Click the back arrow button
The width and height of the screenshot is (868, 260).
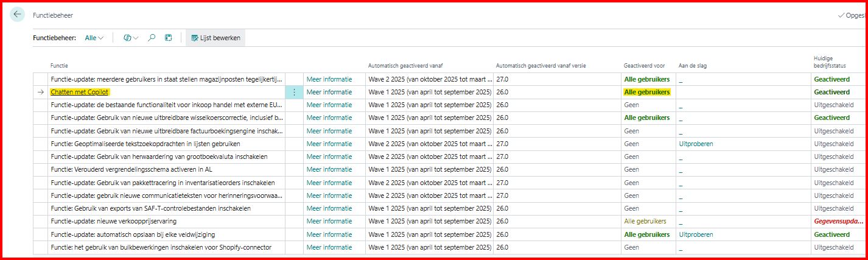click(x=17, y=15)
